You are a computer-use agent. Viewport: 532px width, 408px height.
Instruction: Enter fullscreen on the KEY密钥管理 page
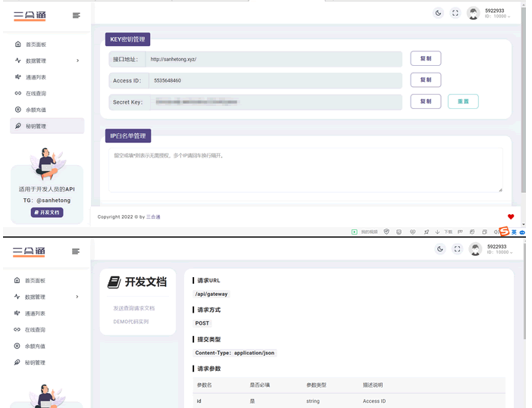[455, 13]
